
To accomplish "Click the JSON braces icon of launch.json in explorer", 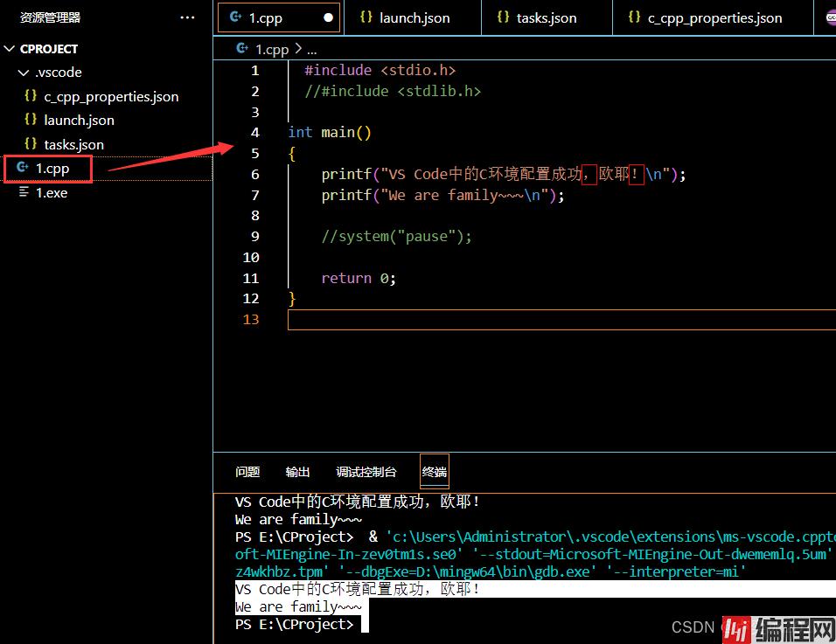I will 31,120.
